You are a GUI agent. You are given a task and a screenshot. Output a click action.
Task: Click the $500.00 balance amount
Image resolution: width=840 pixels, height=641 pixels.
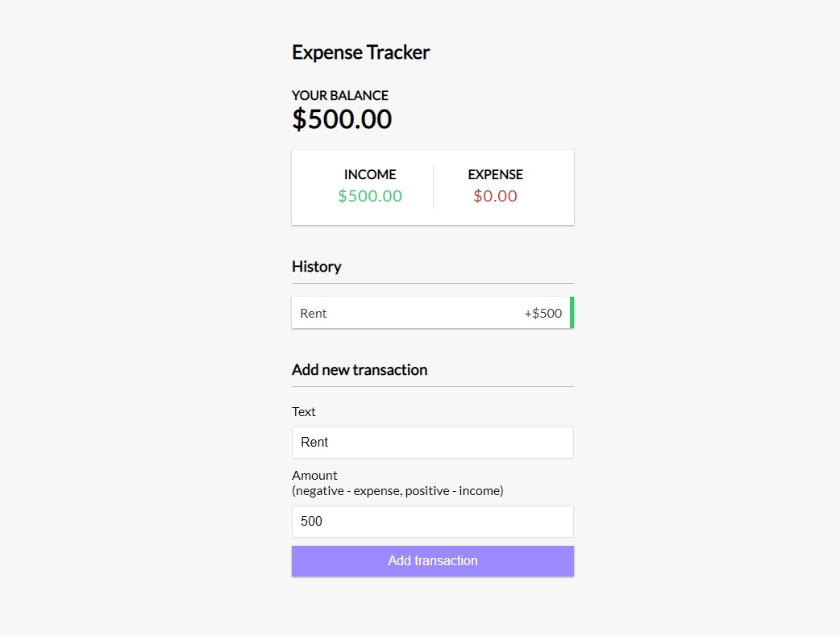(342, 119)
